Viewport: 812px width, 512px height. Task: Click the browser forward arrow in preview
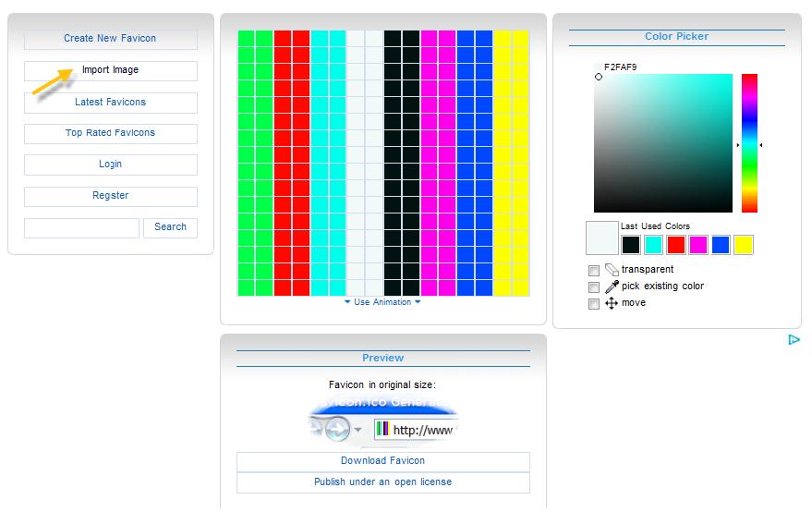click(x=337, y=429)
